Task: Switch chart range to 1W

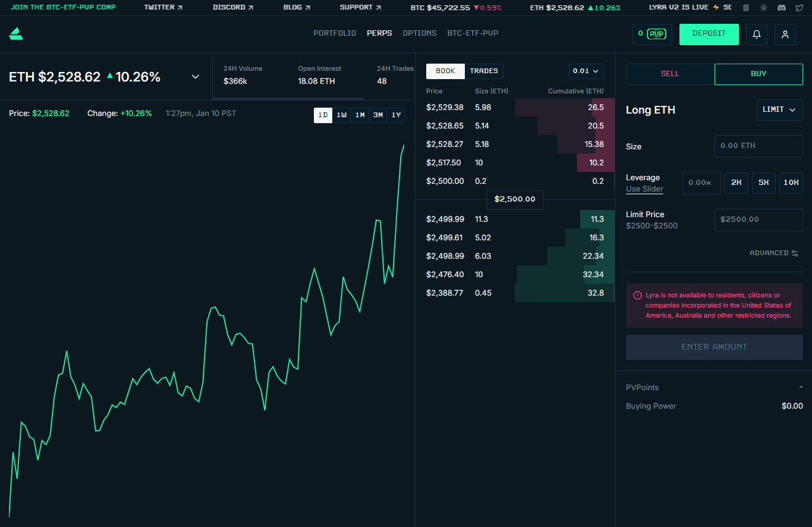Action: (x=341, y=115)
